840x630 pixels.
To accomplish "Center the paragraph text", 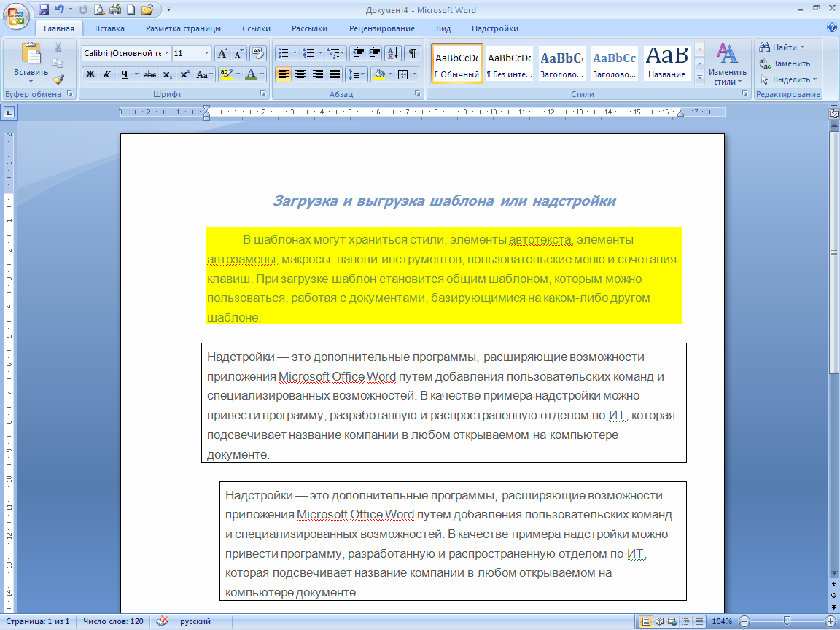I will coord(300,74).
